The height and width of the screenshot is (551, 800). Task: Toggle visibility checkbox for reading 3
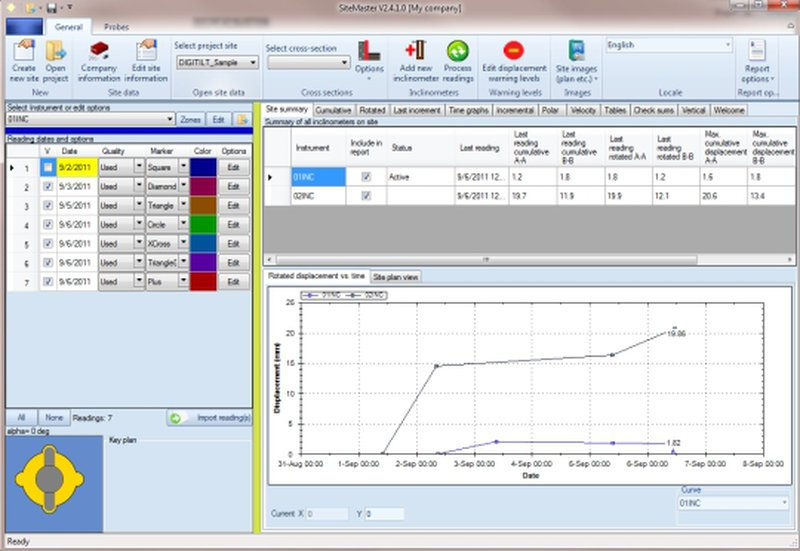(x=48, y=205)
